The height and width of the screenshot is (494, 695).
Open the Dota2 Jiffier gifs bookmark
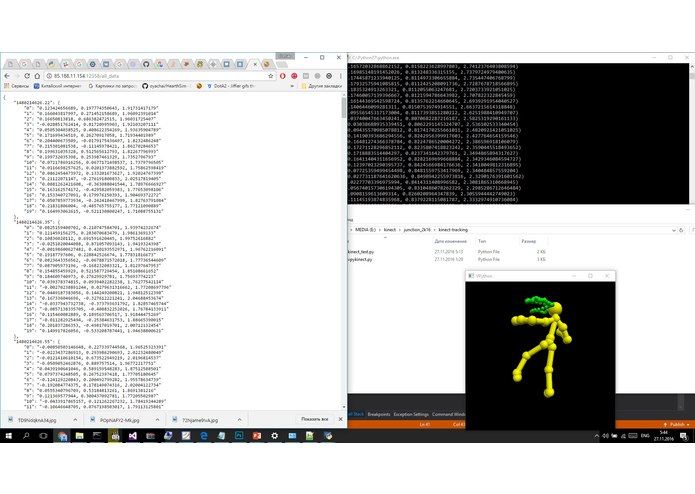(x=230, y=86)
